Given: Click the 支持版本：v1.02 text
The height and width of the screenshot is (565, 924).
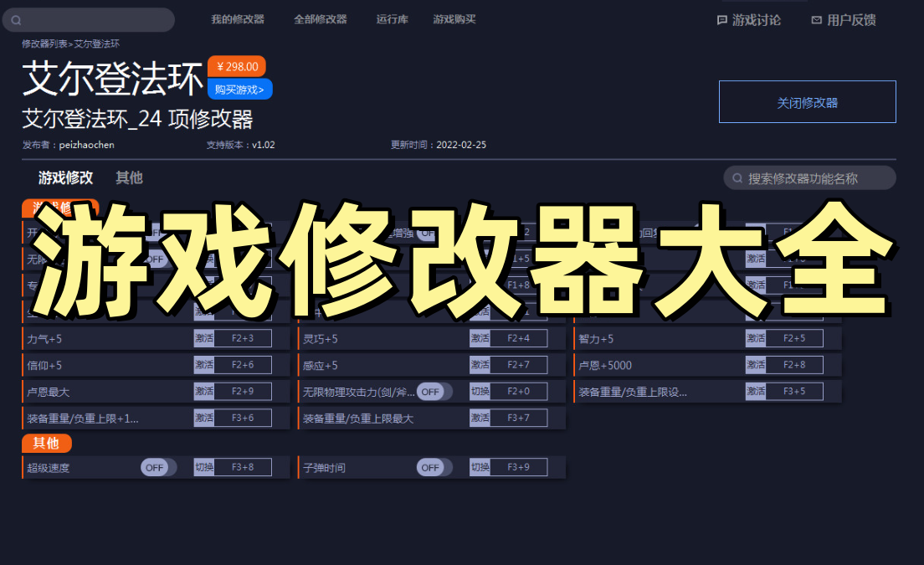Looking at the screenshot, I should click(240, 145).
